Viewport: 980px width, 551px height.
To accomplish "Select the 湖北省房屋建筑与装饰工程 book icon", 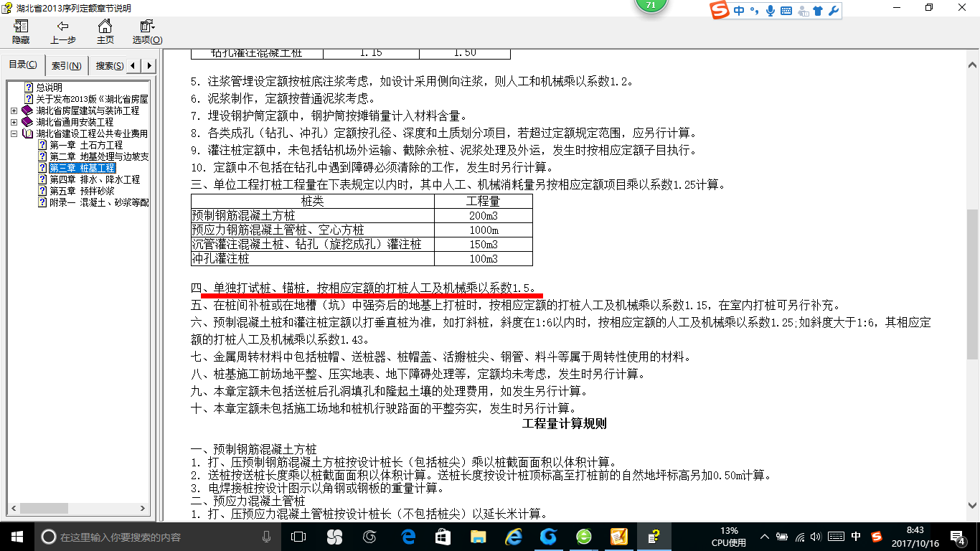I will [x=27, y=110].
